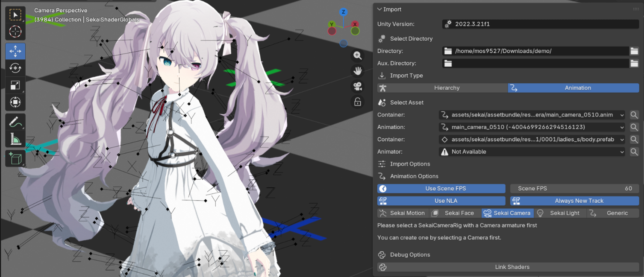
Task: Disable the Use NLA toggle
Action: click(x=441, y=201)
